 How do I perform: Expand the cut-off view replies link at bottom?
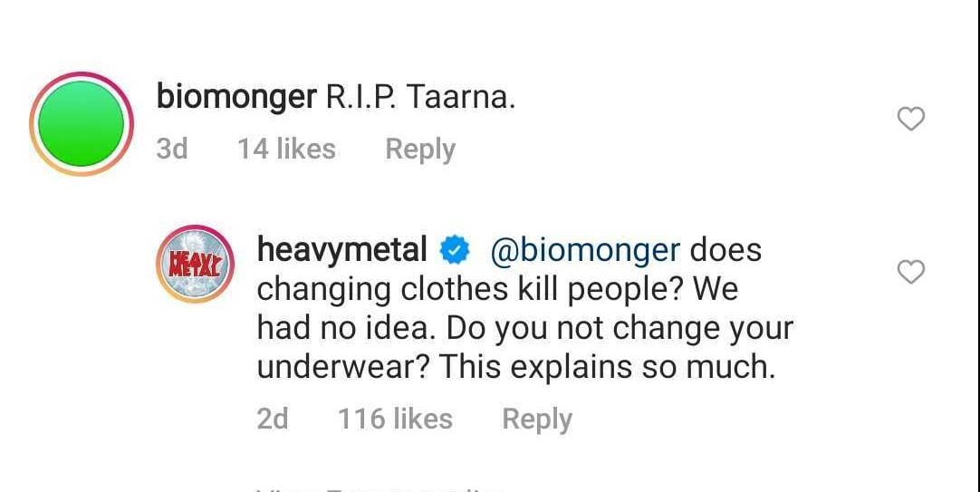click(x=380, y=487)
